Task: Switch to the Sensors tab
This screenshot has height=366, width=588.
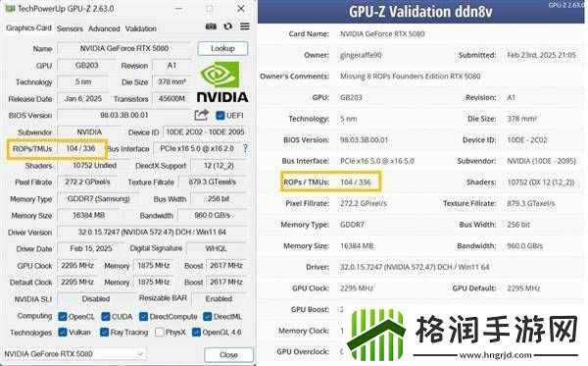Action: point(70,28)
